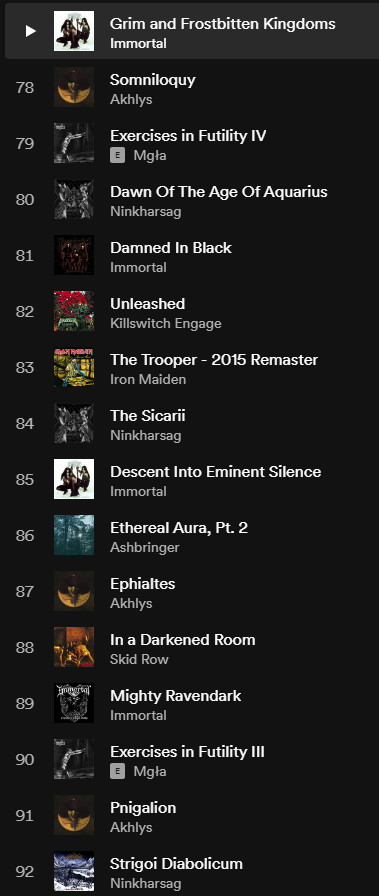Click Descent Into Eminent Silence album art

(x=74, y=479)
